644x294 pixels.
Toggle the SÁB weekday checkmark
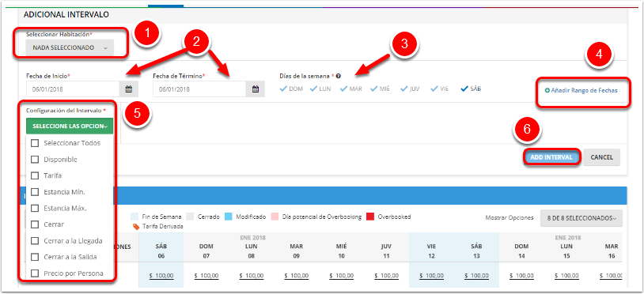point(464,89)
